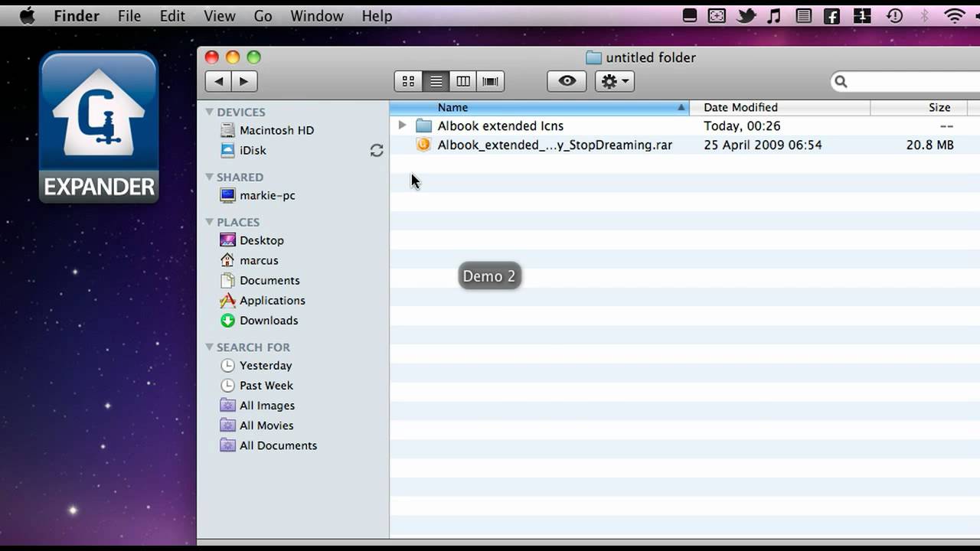Click the Quick Look eye button

(x=567, y=81)
